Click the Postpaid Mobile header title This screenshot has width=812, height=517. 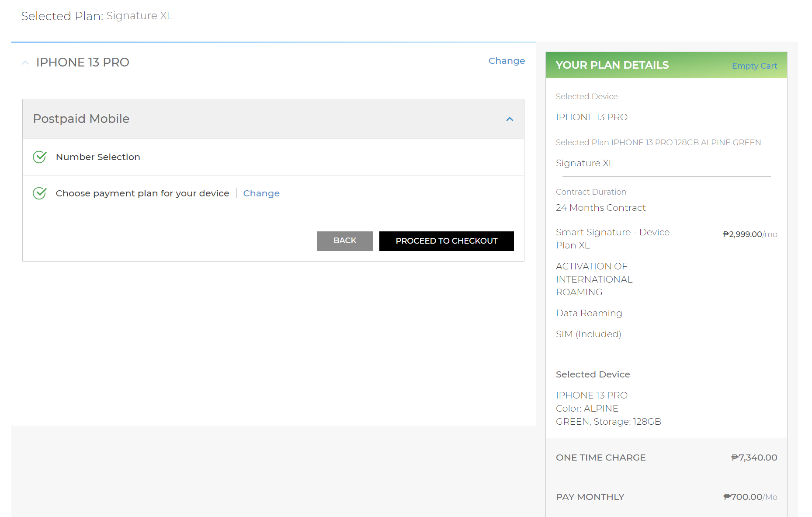pyautogui.click(x=81, y=119)
